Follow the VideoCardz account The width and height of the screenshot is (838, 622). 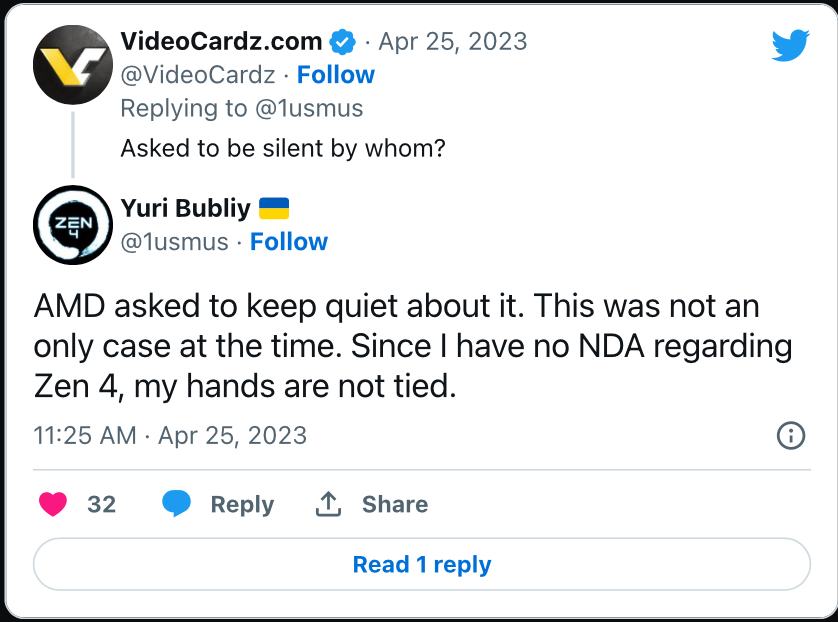click(336, 75)
